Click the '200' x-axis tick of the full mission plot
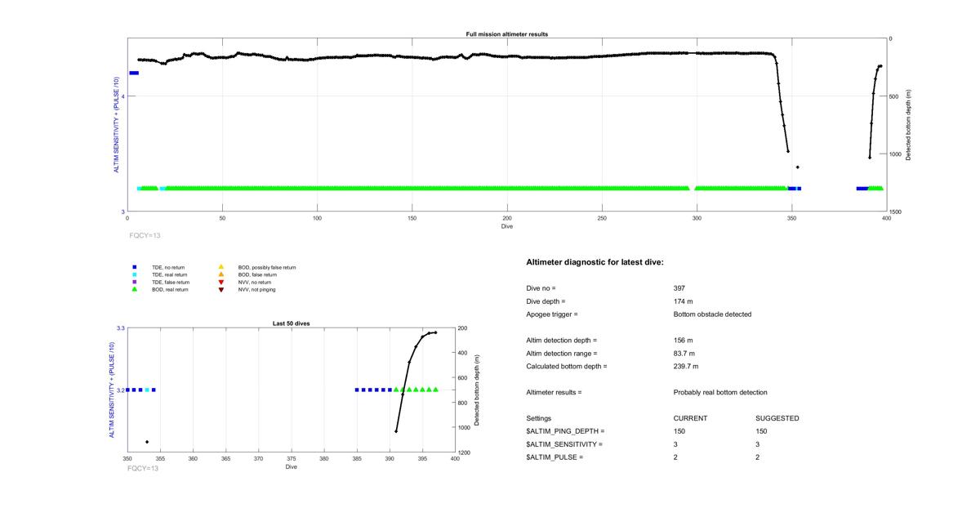The width and height of the screenshot is (980, 508). click(507, 218)
